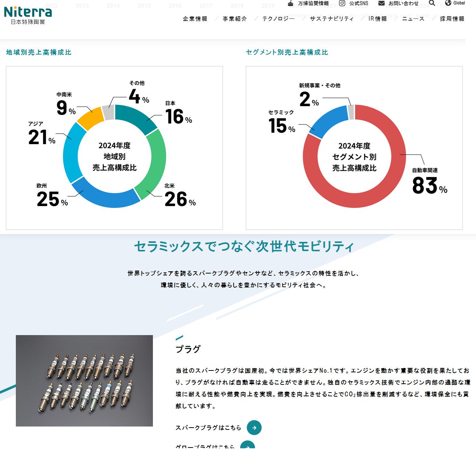
Task: Navigate to 採用情報 in the menu
Action: (x=452, y=19)
